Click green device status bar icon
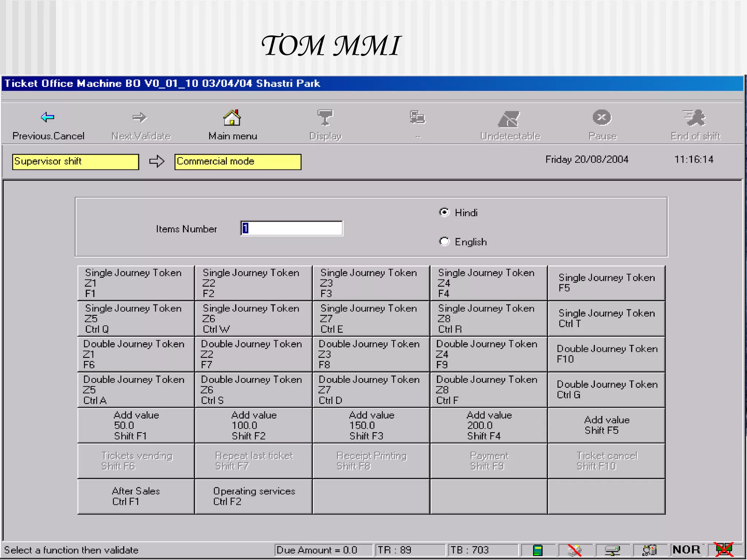The width and height of the screenshot is (747, 560). pyautogui.click(x=538, y=550)
